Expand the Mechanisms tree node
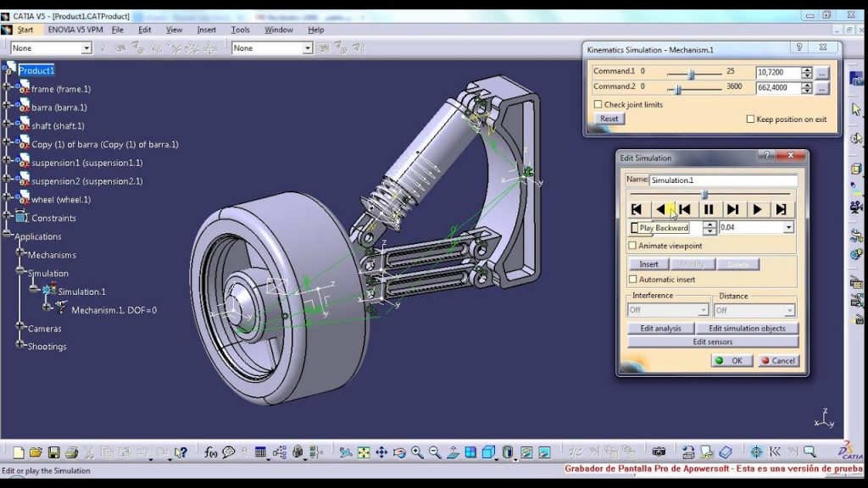Screen dimensions: 868x488 point(20,252)
